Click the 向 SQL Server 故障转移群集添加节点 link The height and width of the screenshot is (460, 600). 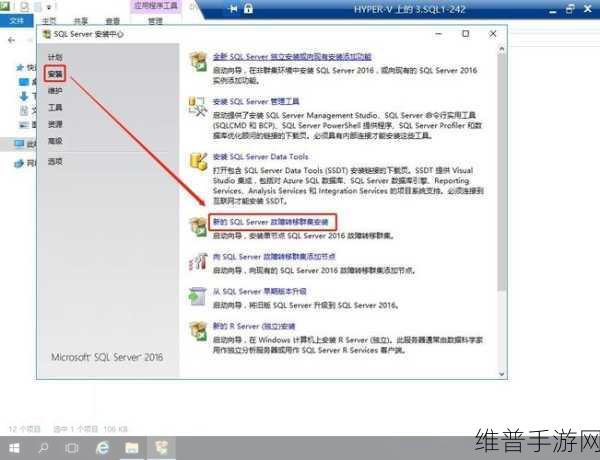(x=274, y=256)
